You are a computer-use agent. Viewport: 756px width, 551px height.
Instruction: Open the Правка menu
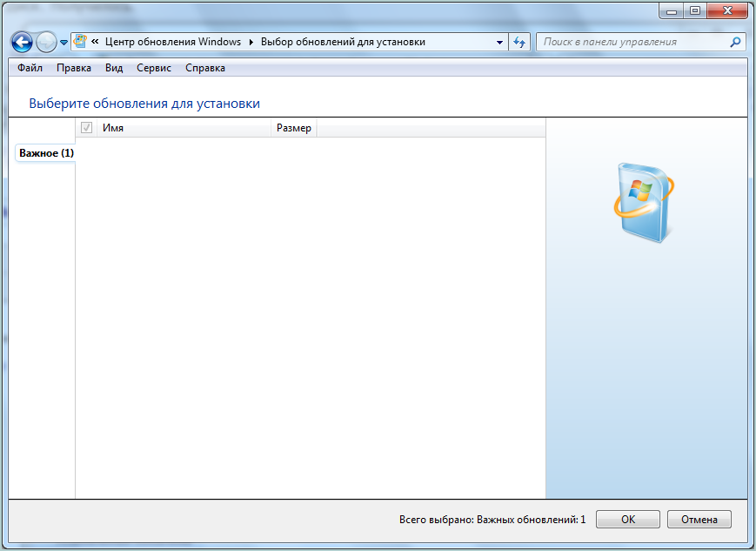pyautogui.click(x=74, y=68)
